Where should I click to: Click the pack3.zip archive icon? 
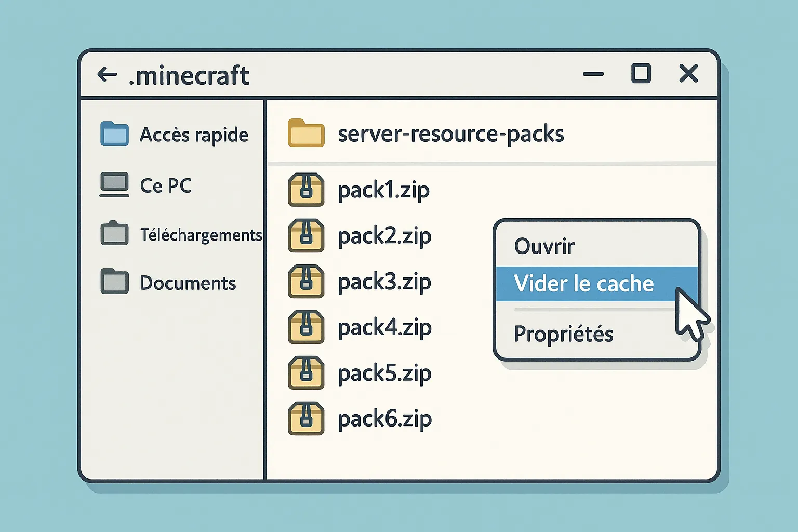(307, 281)
